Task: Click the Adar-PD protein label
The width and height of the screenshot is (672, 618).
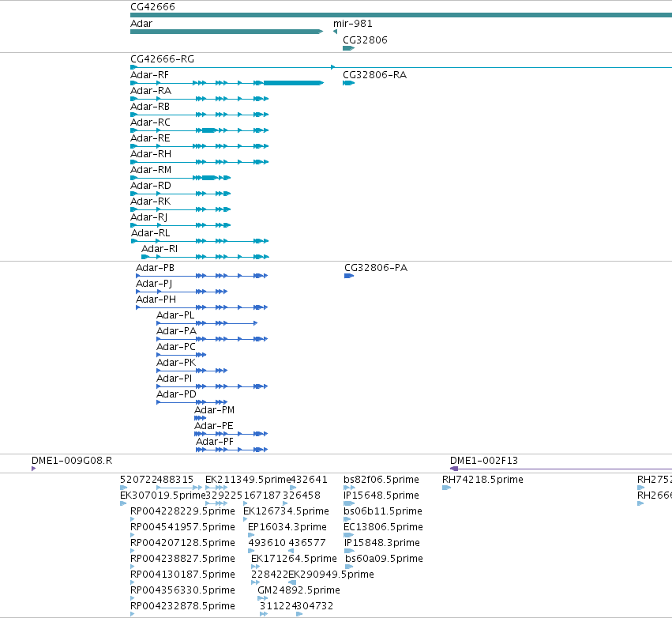Action: tap(177, 394)
